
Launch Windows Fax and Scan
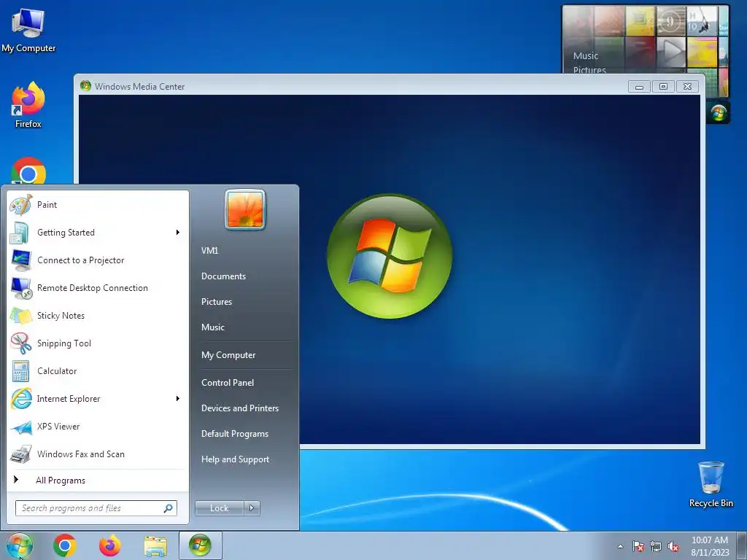[x=98, y=454]
